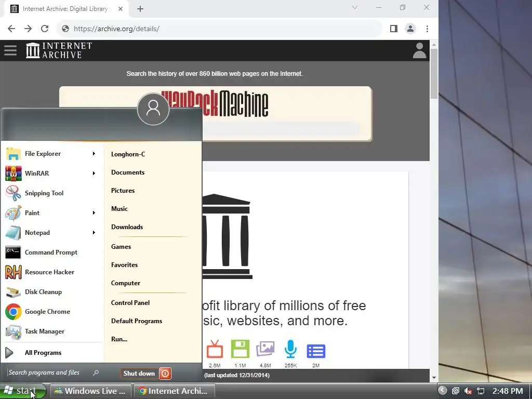Image resolution: width=532 pixels, height=399 pixels.
Task: Click the taskbar clock showing 2:48 PM
Action: pos(507,391)
